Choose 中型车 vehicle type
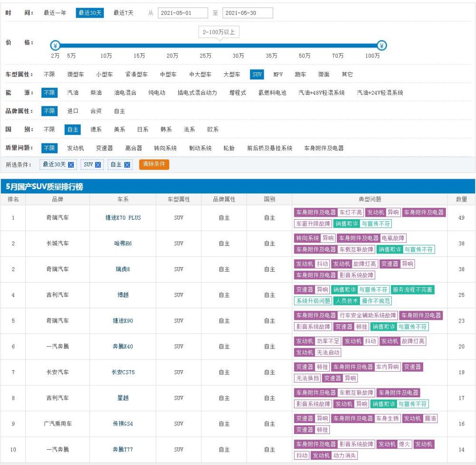This screenshot has width=476, height=465. [x=168, y=74]
